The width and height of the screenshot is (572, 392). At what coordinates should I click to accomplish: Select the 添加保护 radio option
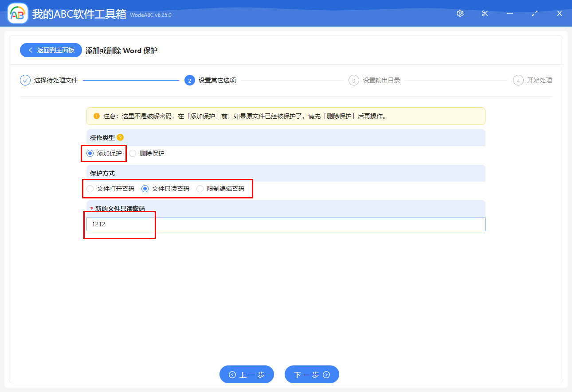(x=90, y=153)
